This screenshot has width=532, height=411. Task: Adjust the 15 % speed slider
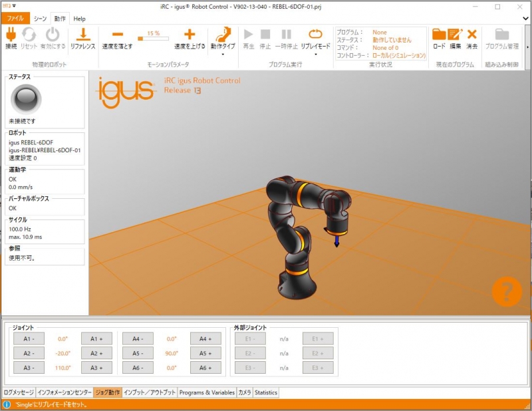[x=153, y=39]
